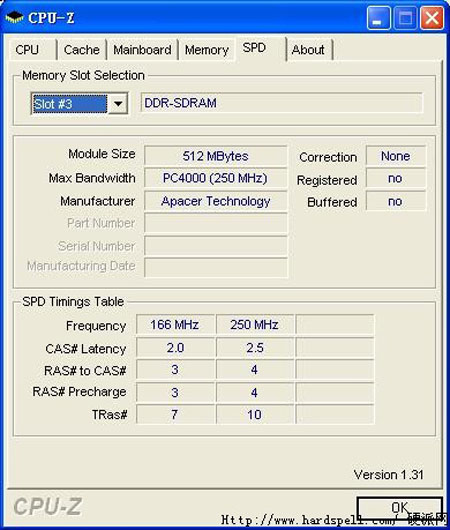
Task: Click the Apacer Technology manufacturer value
Action: click(216, 201)
